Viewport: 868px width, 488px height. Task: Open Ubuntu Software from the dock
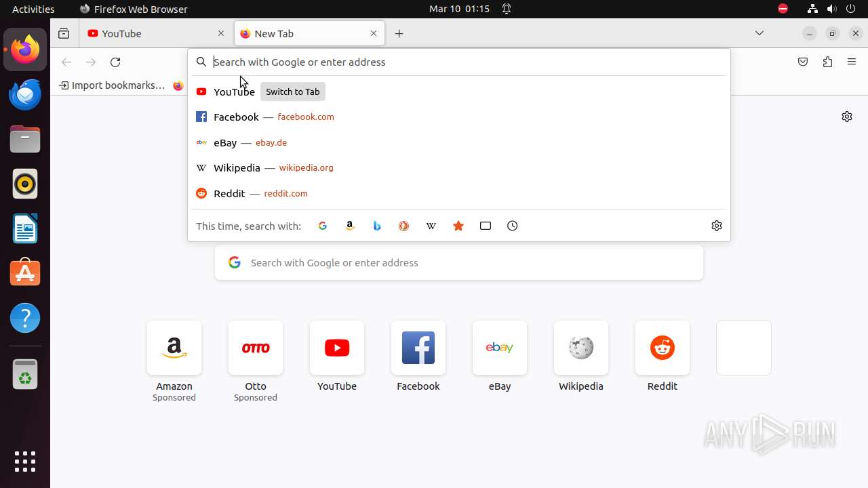click(25, 273)
